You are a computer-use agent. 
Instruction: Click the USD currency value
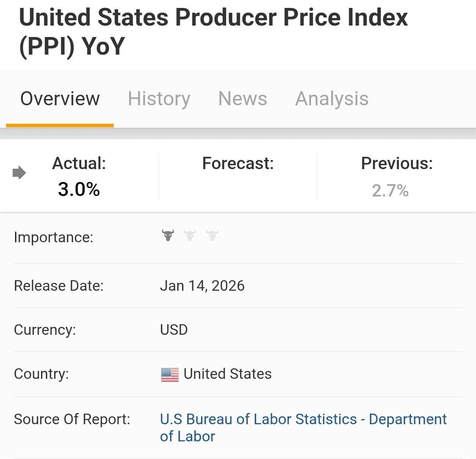[174, 330]
